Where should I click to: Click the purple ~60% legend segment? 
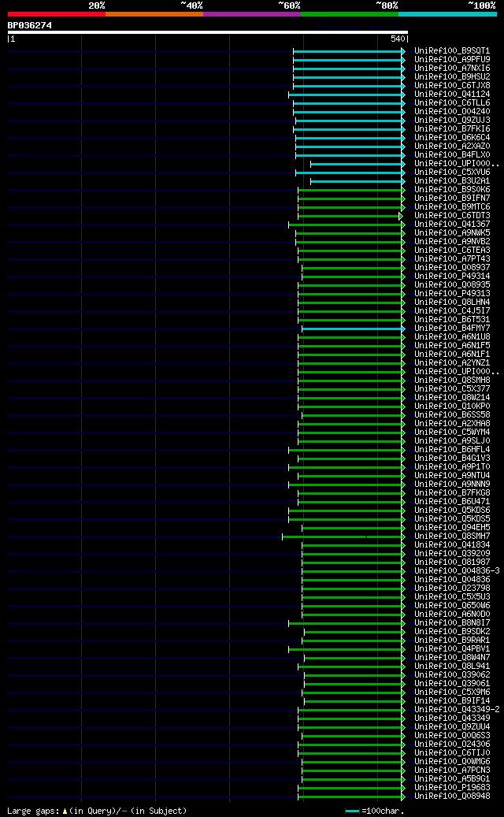click(252, 14)
